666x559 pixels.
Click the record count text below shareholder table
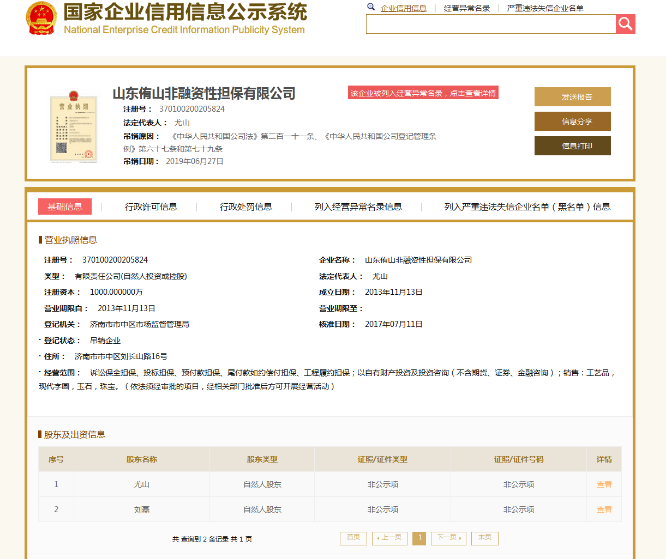[212, 539]
